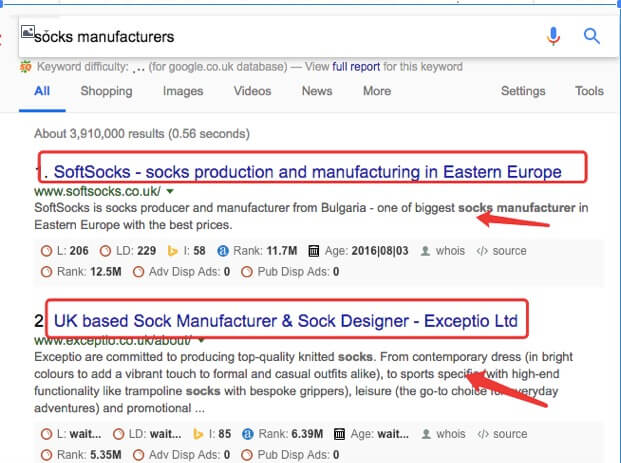Screen dimensions: 621x463
Task: Expand the arrow next to www.exceptio.co.uk/about/
Action: pyautogui.click(x=201, y=340)
